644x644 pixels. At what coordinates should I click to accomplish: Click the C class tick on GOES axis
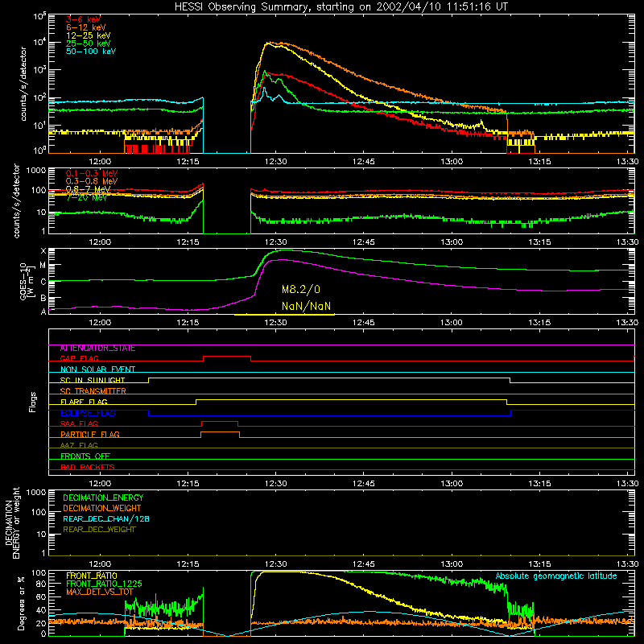click(43, 282)
